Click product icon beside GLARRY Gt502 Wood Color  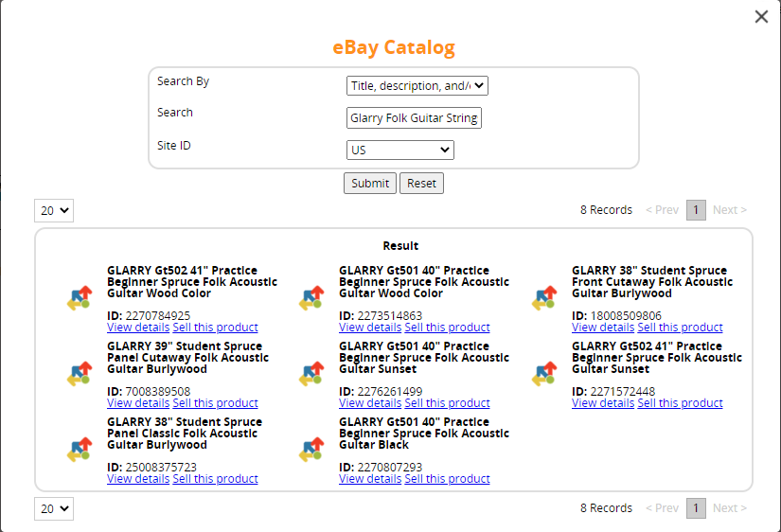[x=80, y=298]
